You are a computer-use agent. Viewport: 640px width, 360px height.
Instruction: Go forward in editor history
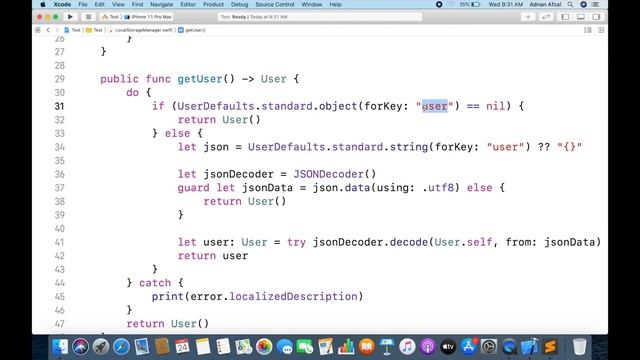click(57, 30)
